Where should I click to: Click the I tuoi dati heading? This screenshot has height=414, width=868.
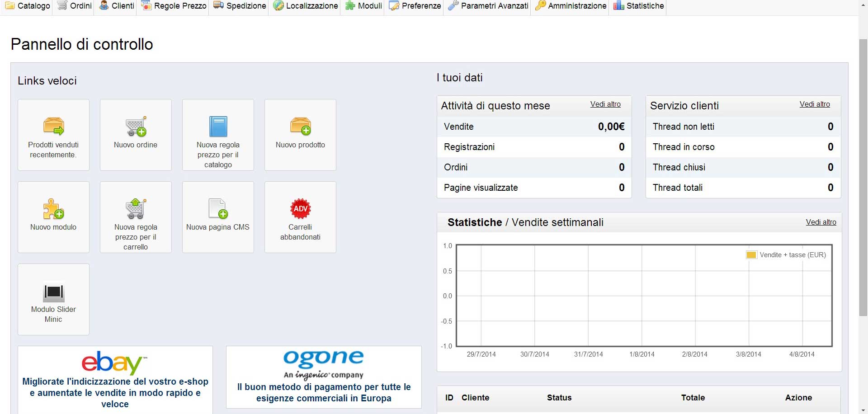point(459,78)
